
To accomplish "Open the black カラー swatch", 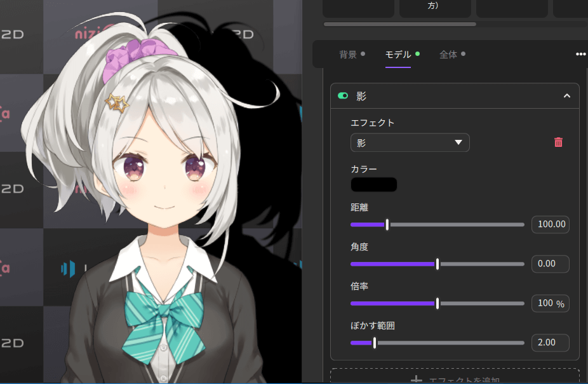I will pos(373,185).
